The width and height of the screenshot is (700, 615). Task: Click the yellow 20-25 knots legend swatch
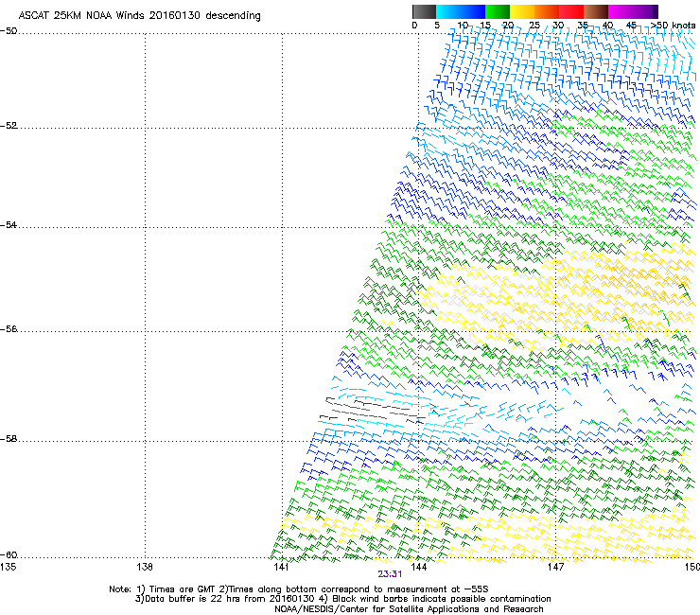522,11
